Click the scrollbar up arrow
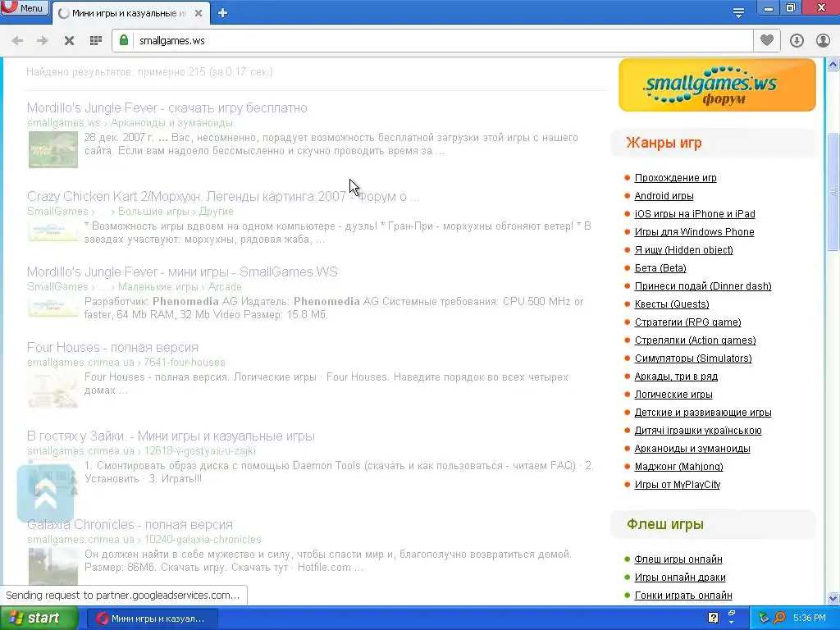This screenshot has width=840, height=630. (x=833, y=65)
